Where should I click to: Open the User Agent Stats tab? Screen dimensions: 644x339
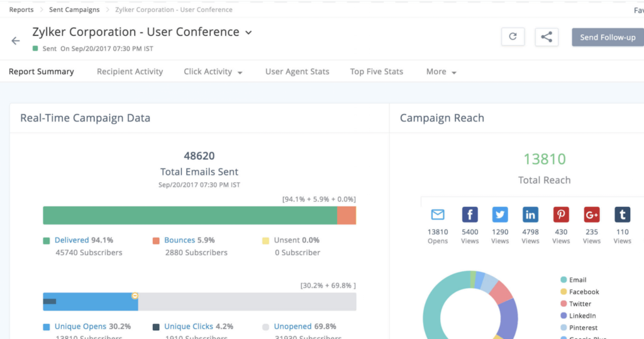coord(297,72)
